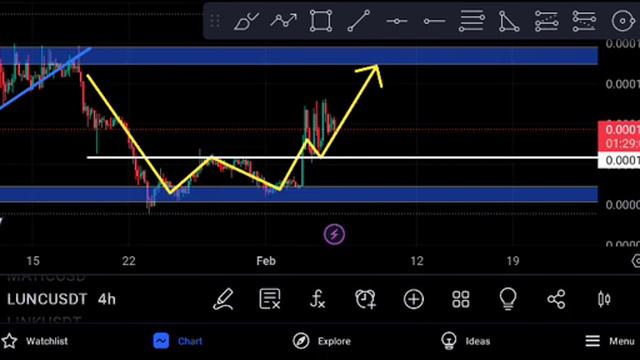Open the indicators fx button
Screen dimensions: 640x360
[x=317, y=299]
